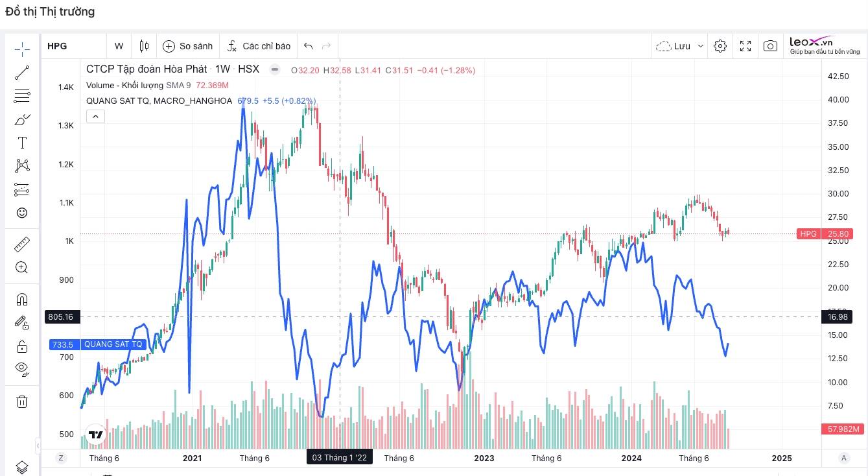Toggle magnet mode for drawings
The height and width of the screenshot is (476, 868).
[22, 299]
